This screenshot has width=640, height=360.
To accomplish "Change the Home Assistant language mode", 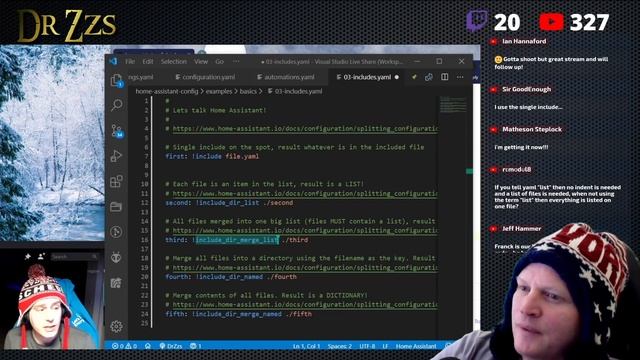I will 416,346.
